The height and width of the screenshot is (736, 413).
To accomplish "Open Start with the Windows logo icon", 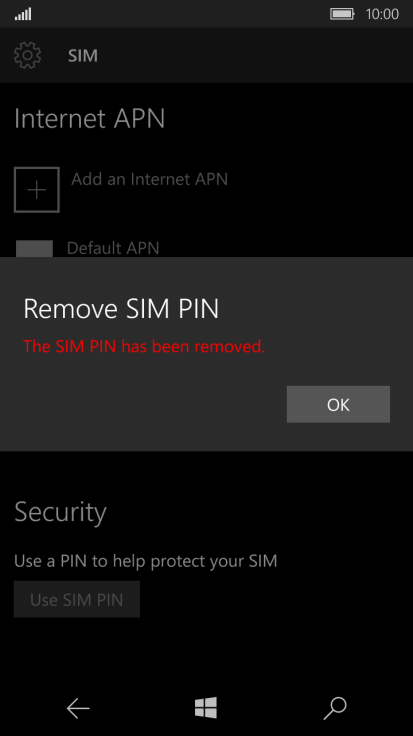I will click(206, 708).
